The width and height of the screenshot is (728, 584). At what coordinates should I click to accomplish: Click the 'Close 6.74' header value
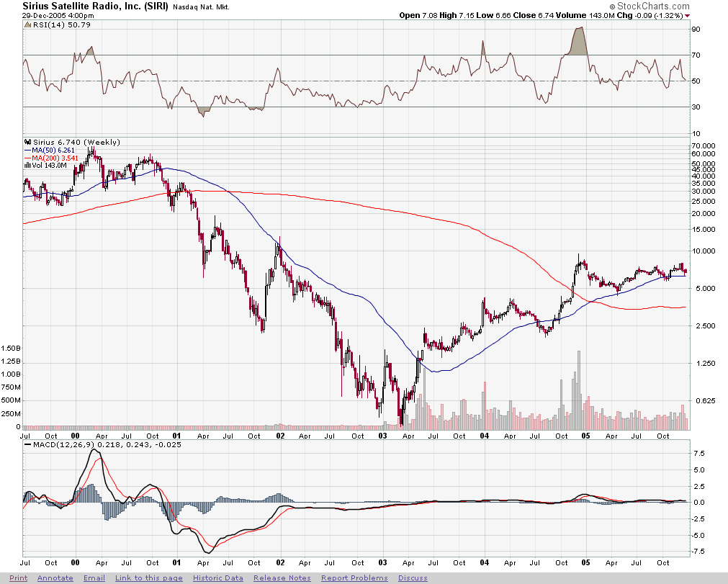point(534,15)
